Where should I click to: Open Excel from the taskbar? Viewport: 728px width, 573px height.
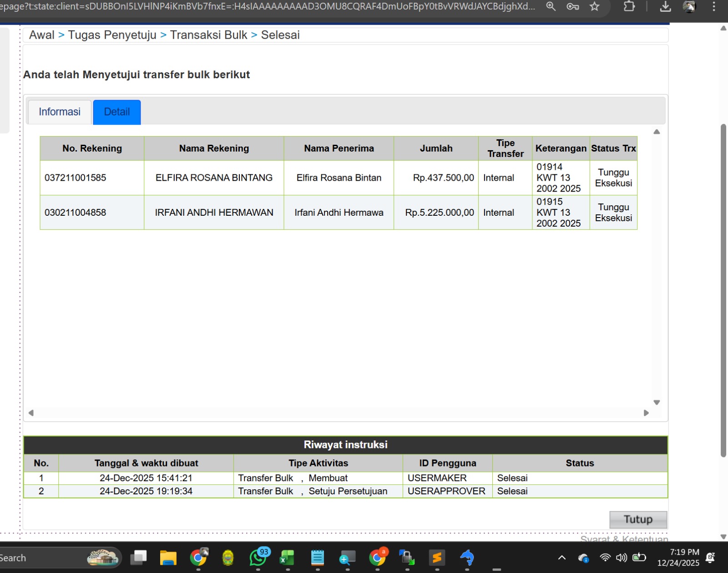[x=288, y=558]
